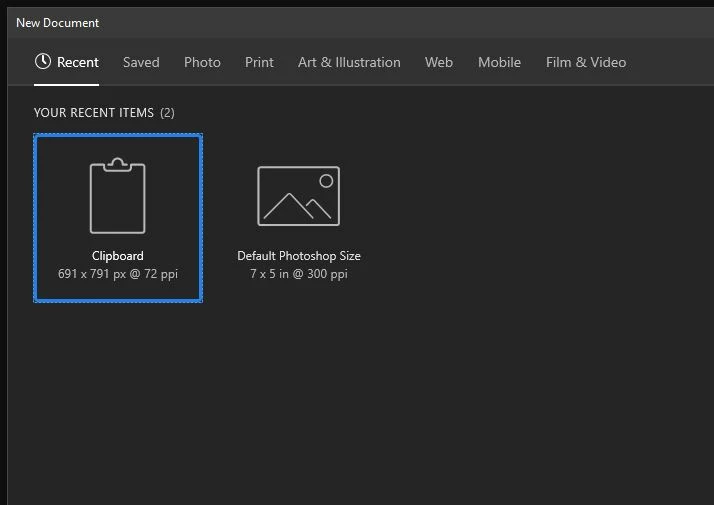Select the 'Clipboard' preset label

pyautogui.click(x=117, y=256)
